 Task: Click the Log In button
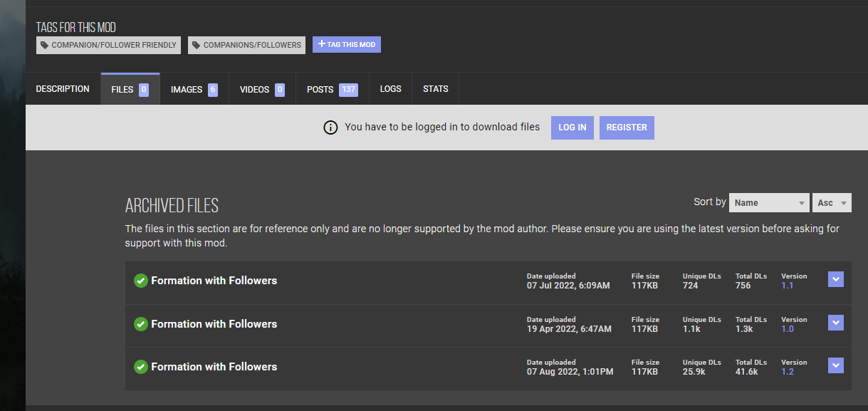pyautogui.click(x=572, y=128)
